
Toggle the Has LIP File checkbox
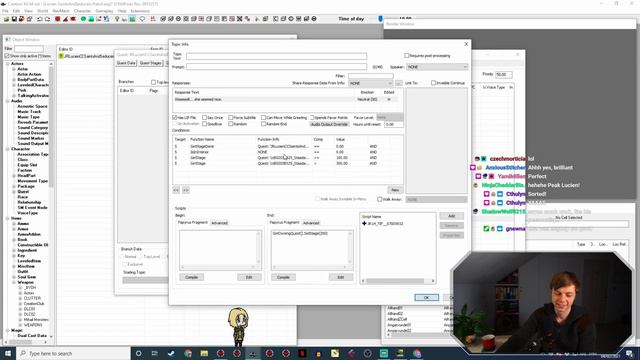[175, 118]
